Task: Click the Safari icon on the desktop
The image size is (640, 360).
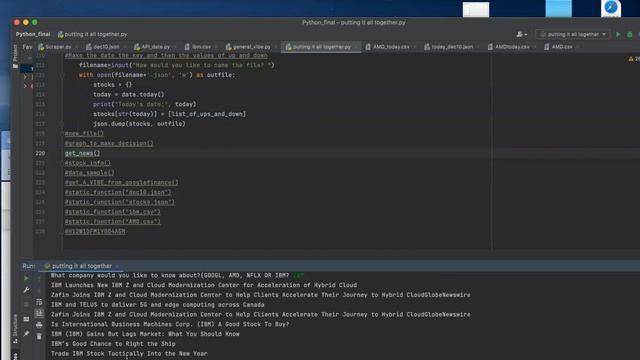Action: pos(611,8)
